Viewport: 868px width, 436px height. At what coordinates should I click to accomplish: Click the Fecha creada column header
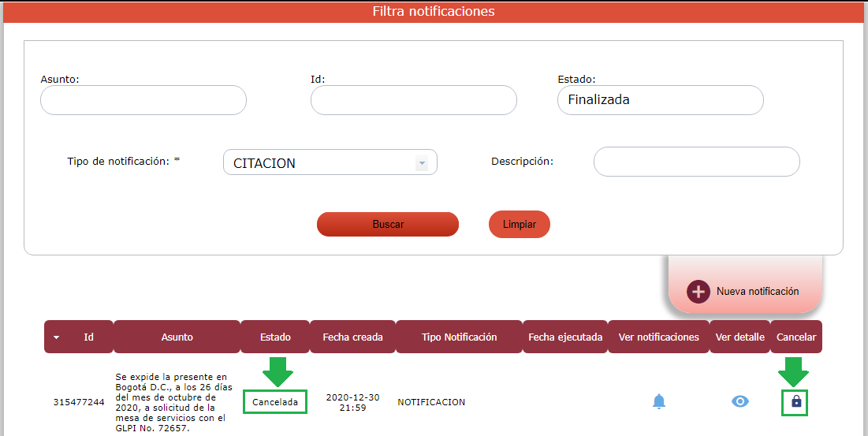pos(352,337)
